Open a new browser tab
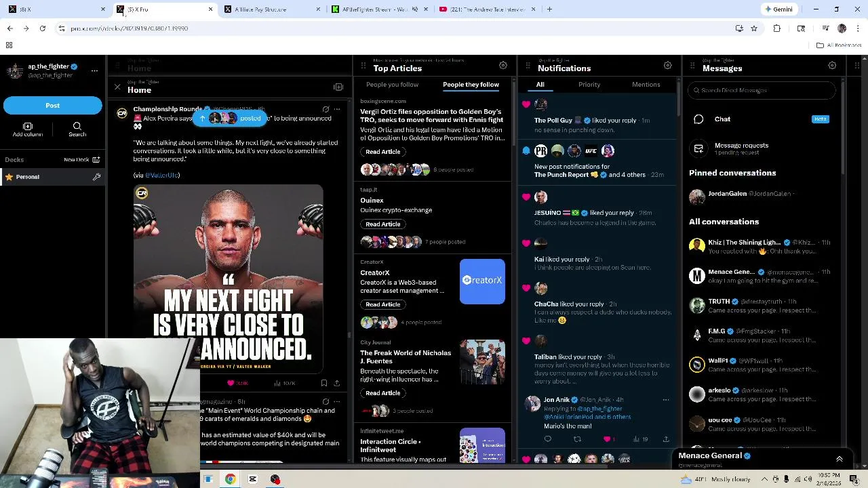 click(549, 9)
